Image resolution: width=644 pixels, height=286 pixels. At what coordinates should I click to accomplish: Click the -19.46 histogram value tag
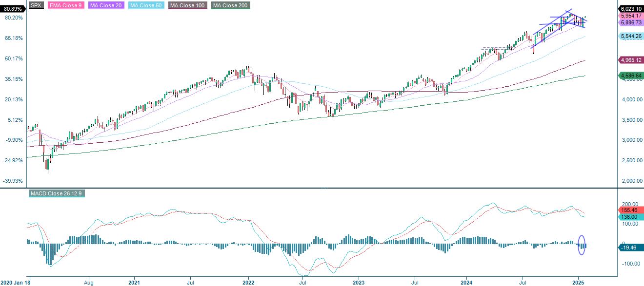click(629, 248)
